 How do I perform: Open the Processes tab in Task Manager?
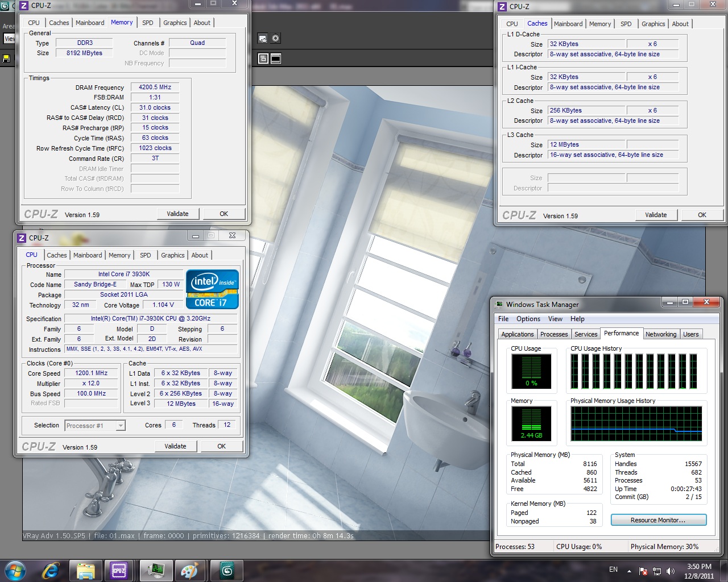pos(554,334)
